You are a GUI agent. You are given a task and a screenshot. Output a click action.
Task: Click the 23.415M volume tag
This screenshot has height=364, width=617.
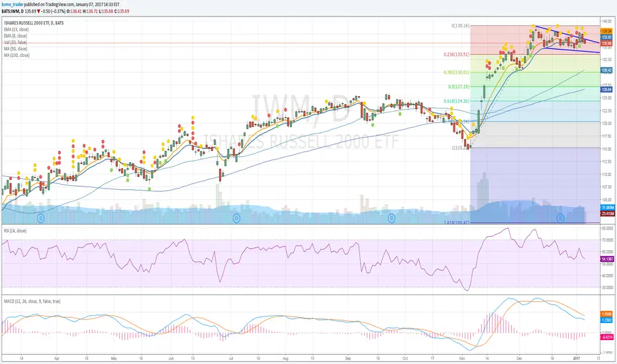tap(607, 213)
